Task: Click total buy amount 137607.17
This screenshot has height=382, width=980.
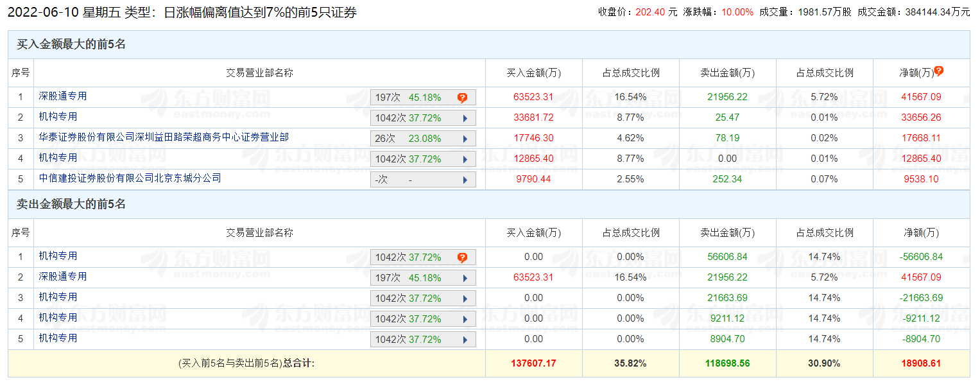Action: 534,363
